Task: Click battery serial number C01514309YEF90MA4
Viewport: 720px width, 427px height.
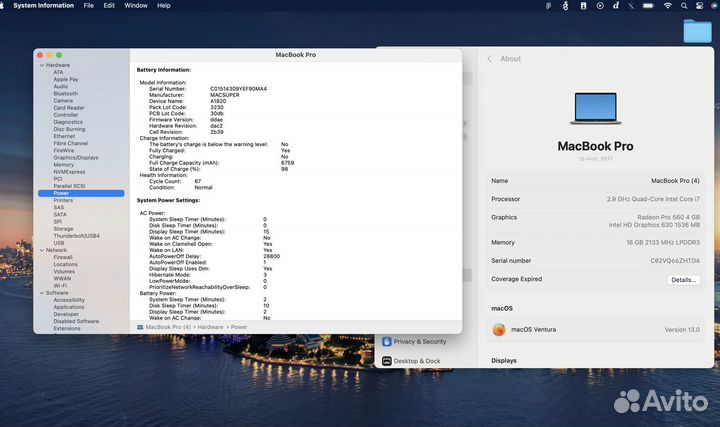Action: click(238, 89)
